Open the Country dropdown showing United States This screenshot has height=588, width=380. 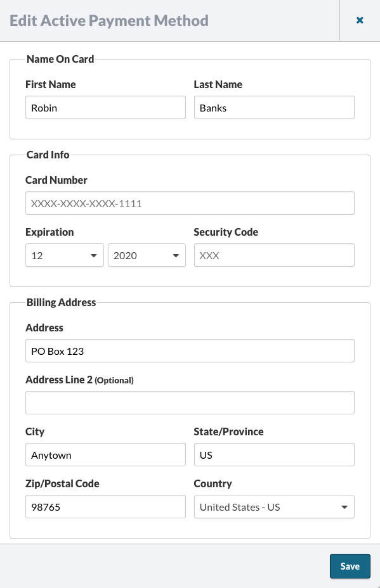[x=274, y=507]
